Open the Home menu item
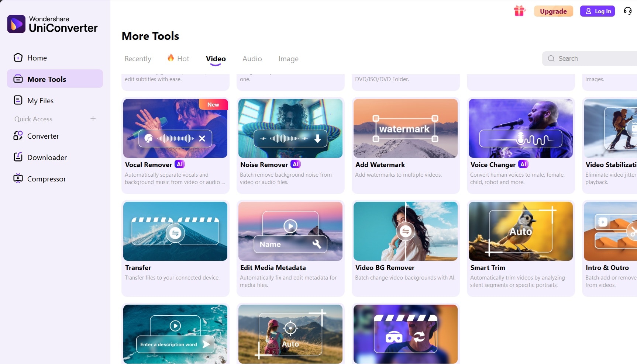Viewport: 637px width, 364px height. coord(55,58)
